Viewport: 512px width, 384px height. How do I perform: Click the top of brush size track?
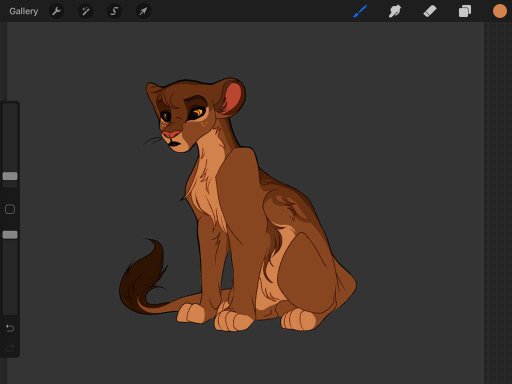pyautogui.click(x=10, y=110)
